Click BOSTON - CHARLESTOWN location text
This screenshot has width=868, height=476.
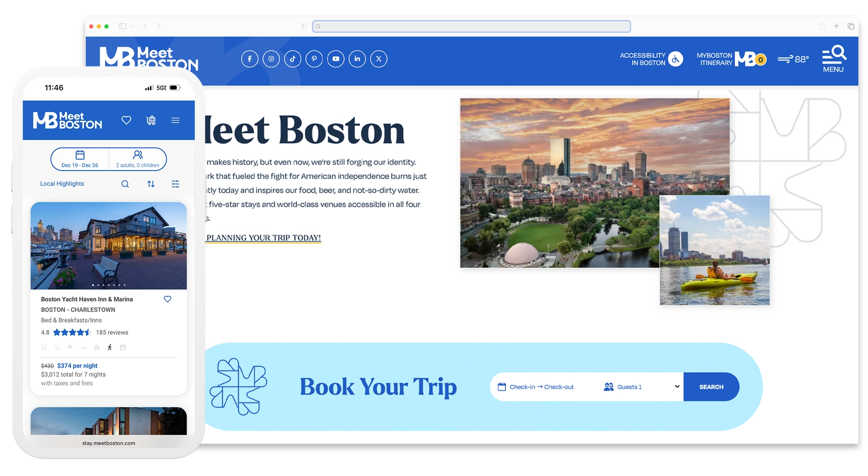click(78, 310)
